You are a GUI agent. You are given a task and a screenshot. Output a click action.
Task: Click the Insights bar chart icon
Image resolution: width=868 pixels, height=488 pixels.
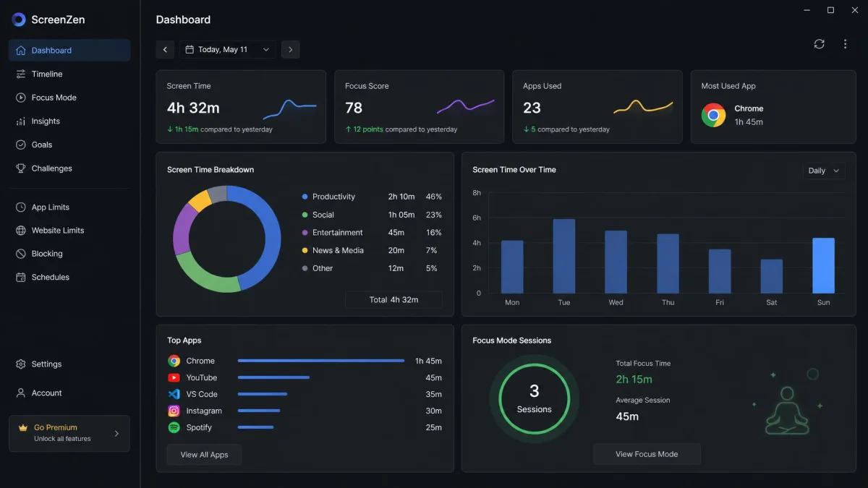(x=20, y=121)
